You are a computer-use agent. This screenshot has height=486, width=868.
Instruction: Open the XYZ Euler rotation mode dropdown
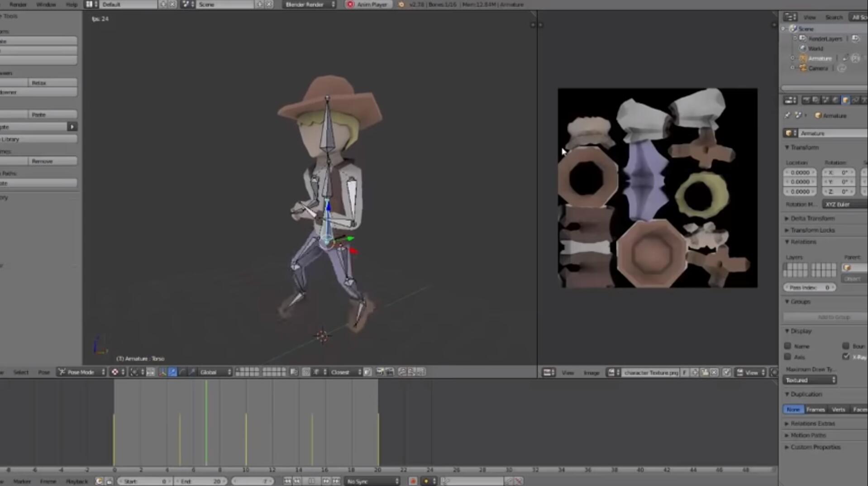(x=844, y=205)
